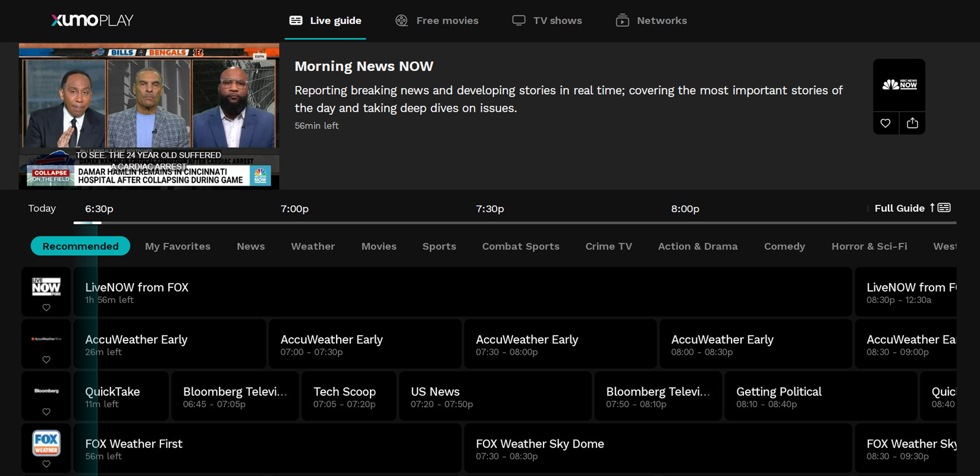Image resolution: width=980 pixels, height=476 pixels.
Task: Open the Networks tab
Action: click(651, 20)
